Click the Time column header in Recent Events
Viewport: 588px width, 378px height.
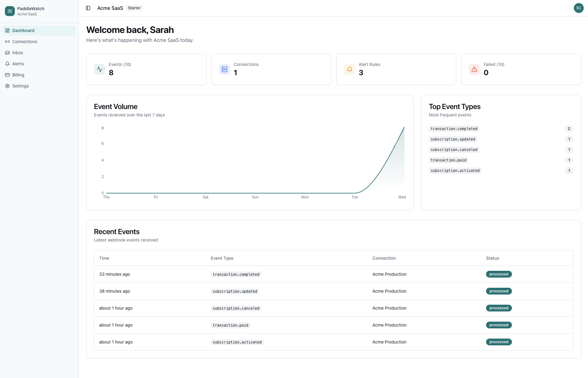coord(104,258)
